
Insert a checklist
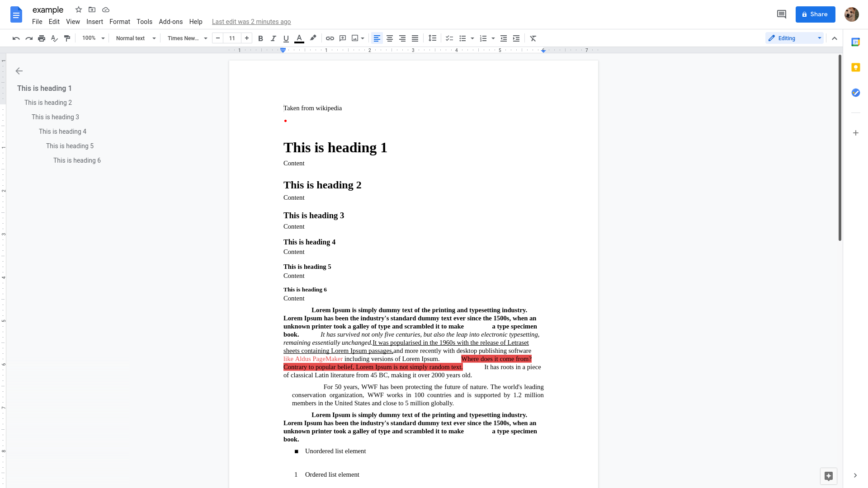pos(449,38)
